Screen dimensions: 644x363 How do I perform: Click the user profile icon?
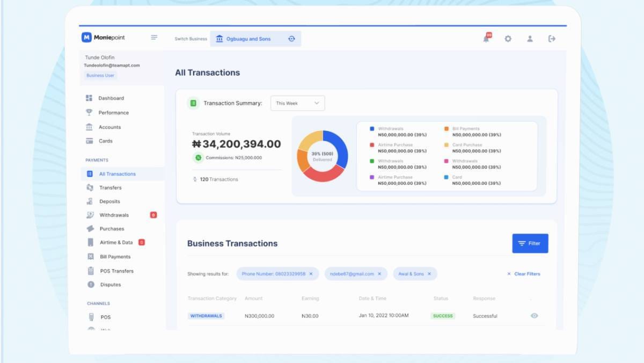coord(530,39)
